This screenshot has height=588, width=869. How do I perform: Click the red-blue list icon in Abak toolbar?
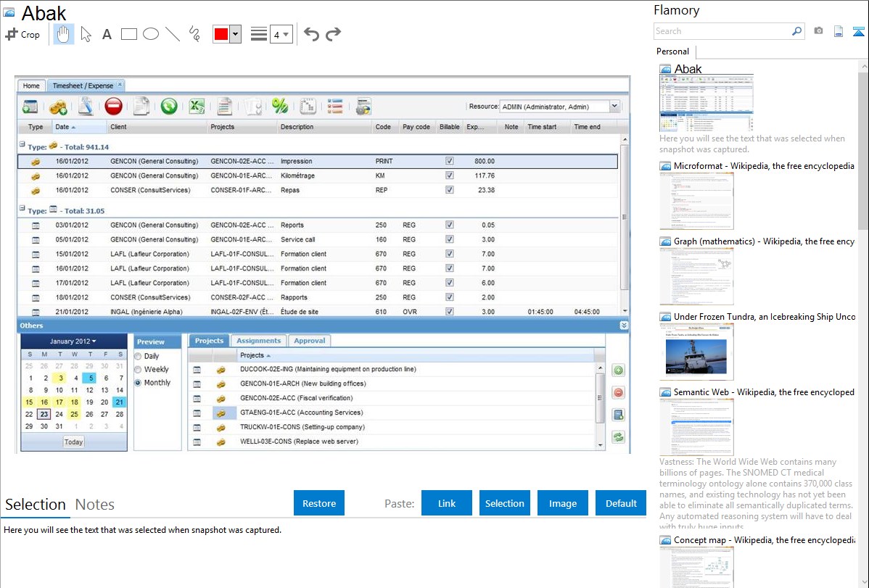click(335, 106)
